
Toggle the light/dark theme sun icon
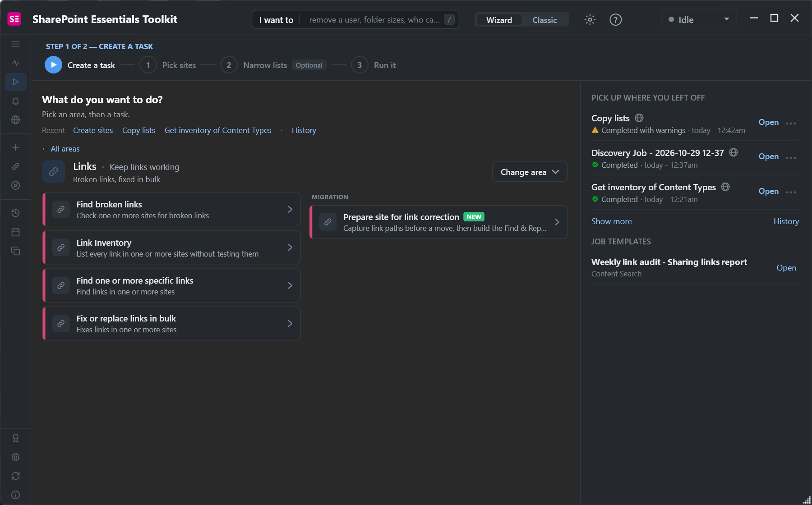click(x=590, y=20)
